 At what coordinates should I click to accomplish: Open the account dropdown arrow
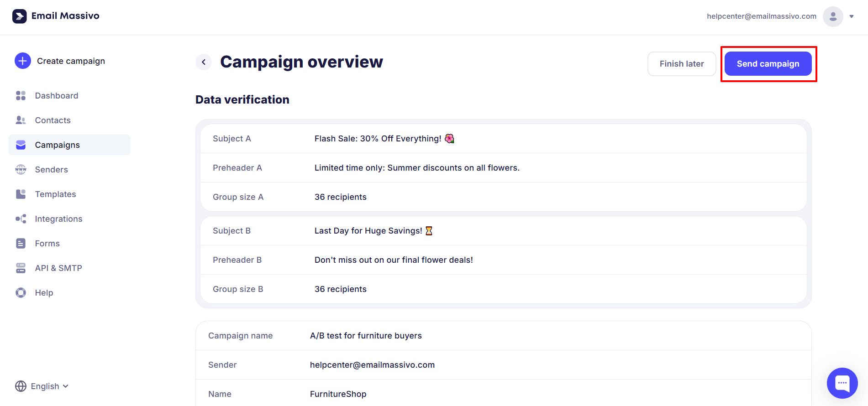[x=852, y=16]
